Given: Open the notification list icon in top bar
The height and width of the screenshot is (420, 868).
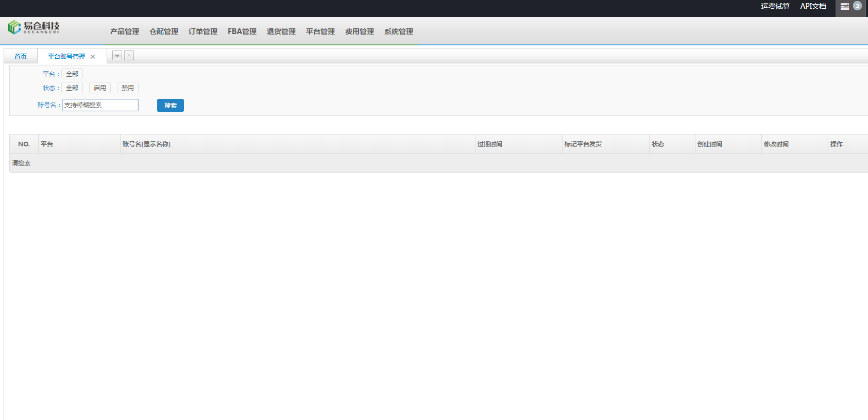Looking at the screenshot, I should click(x=845, y=7).
